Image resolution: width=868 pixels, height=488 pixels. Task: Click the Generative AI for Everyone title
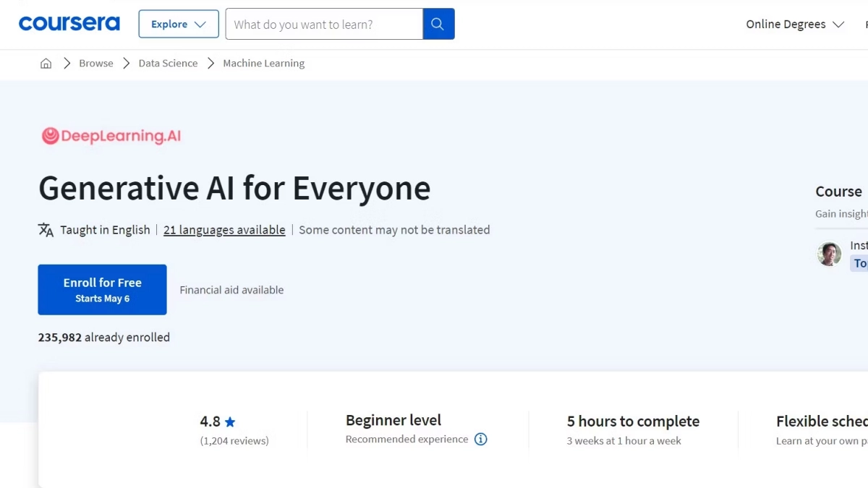(x=234, y=189)
